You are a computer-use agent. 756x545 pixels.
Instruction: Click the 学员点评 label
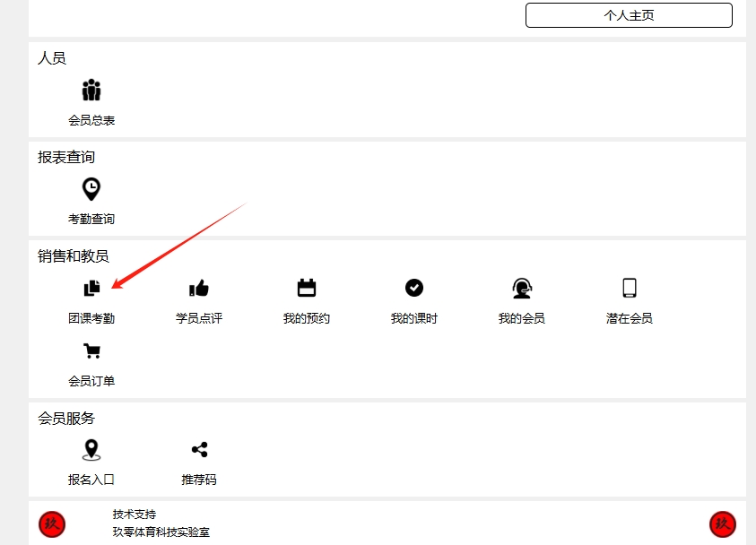coord(199,318)
